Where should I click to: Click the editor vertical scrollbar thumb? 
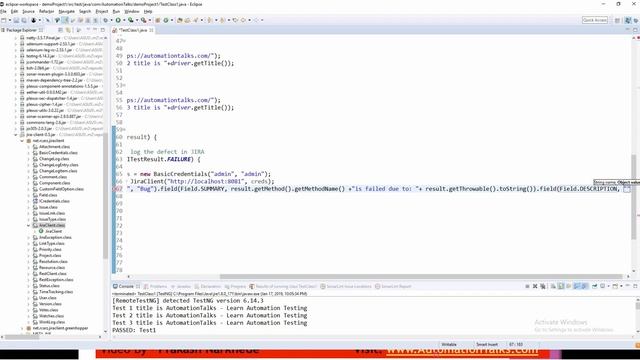click(x=634, y=197)
